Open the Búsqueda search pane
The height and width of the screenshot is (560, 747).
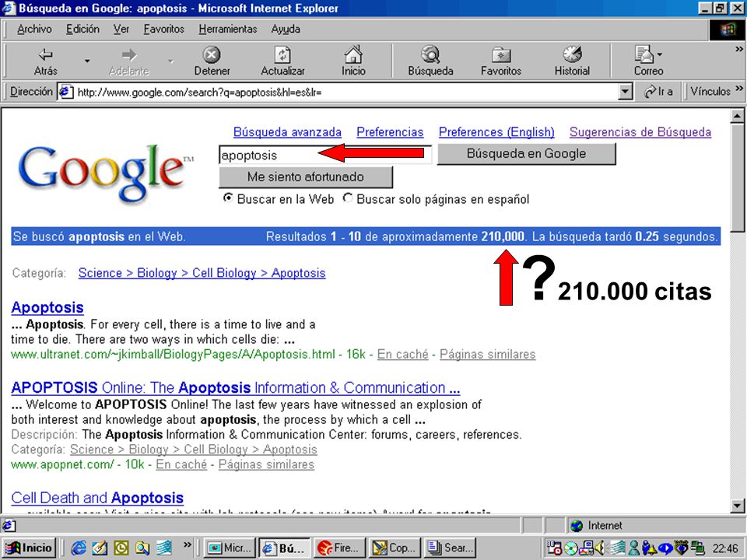(430, 61)
